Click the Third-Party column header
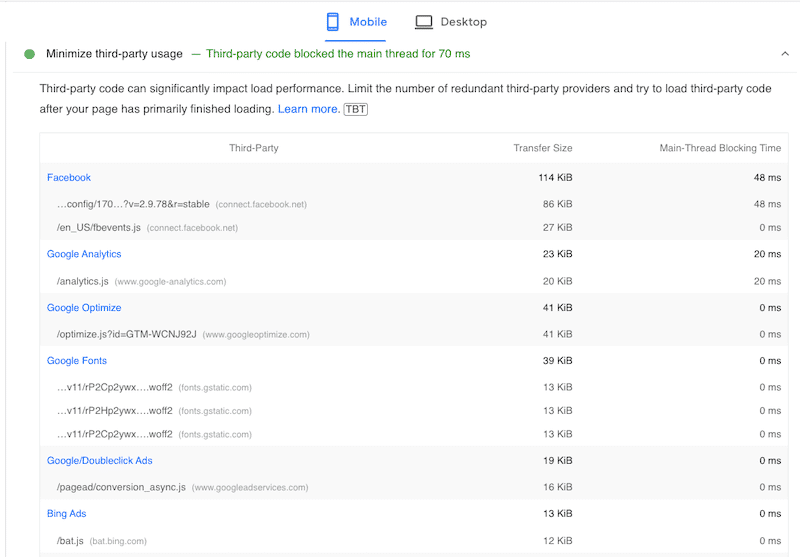800x557 pixels. click(254, 148)
